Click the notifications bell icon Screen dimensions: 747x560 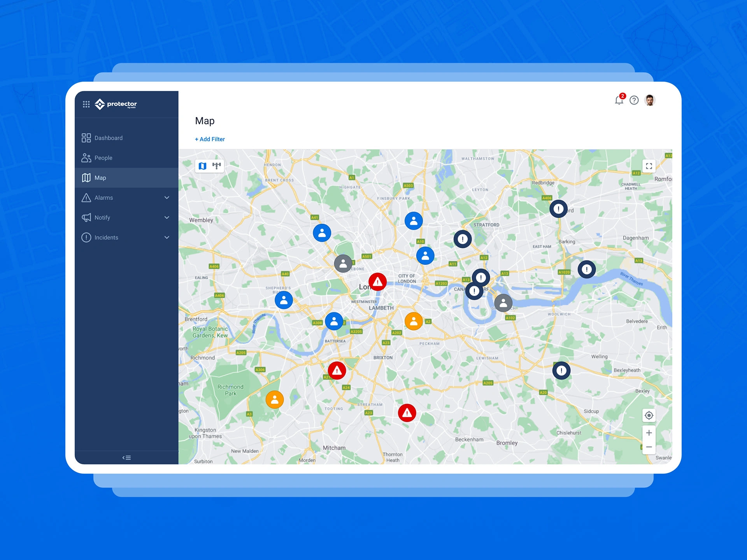(619, 101)
